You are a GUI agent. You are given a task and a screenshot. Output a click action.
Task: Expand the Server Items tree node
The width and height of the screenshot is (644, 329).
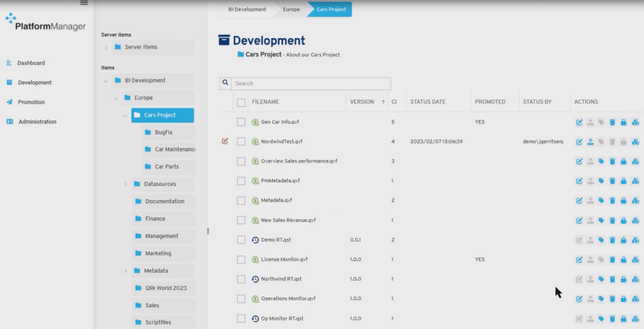[106, 47]
